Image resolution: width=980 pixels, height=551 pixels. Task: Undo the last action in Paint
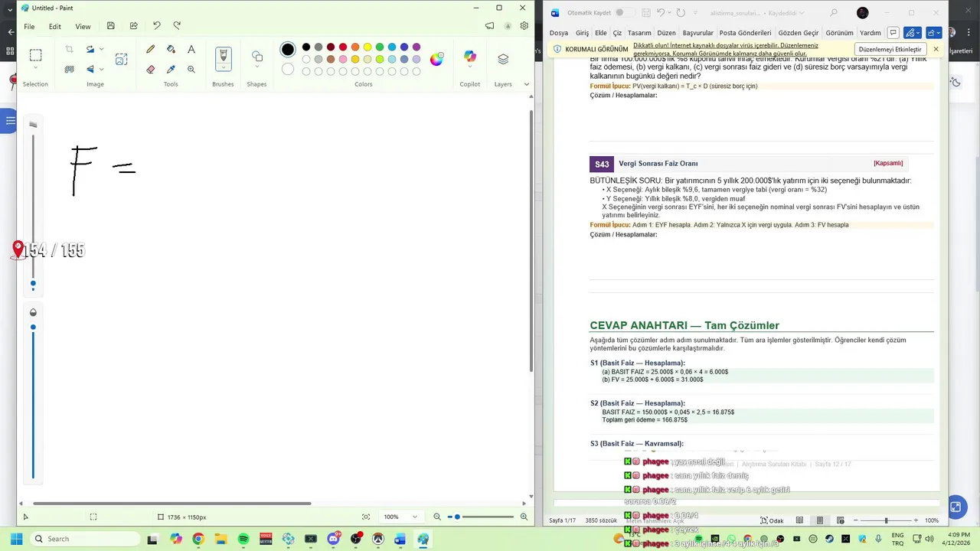[x=156, y=26]
